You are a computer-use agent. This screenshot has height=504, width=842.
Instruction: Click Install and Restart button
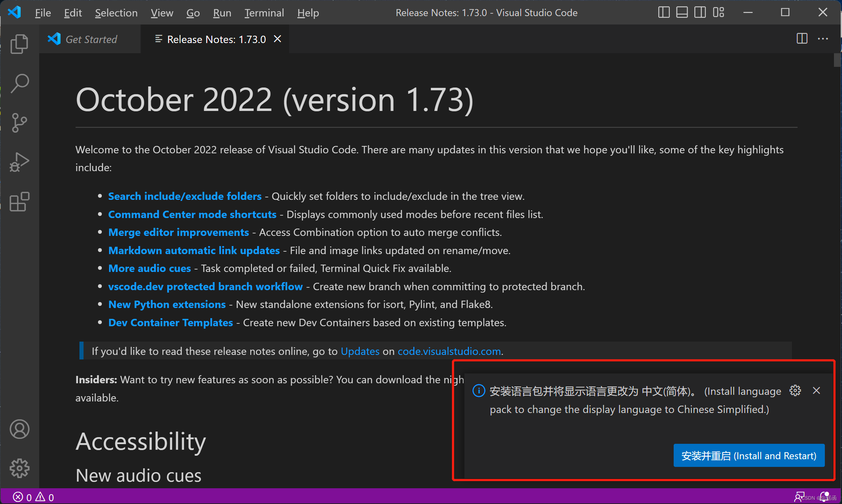click(749, 455)
